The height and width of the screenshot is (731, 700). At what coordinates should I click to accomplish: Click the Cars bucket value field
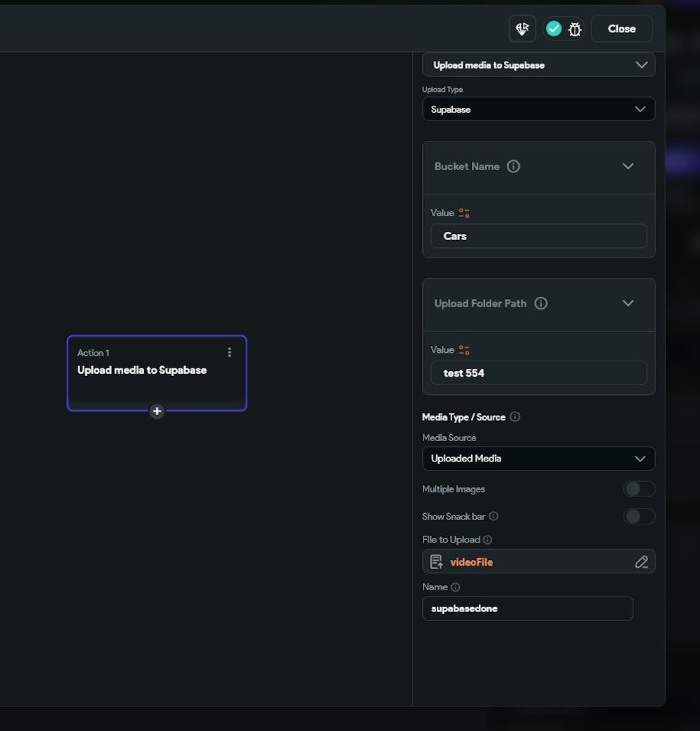[538, 236]
